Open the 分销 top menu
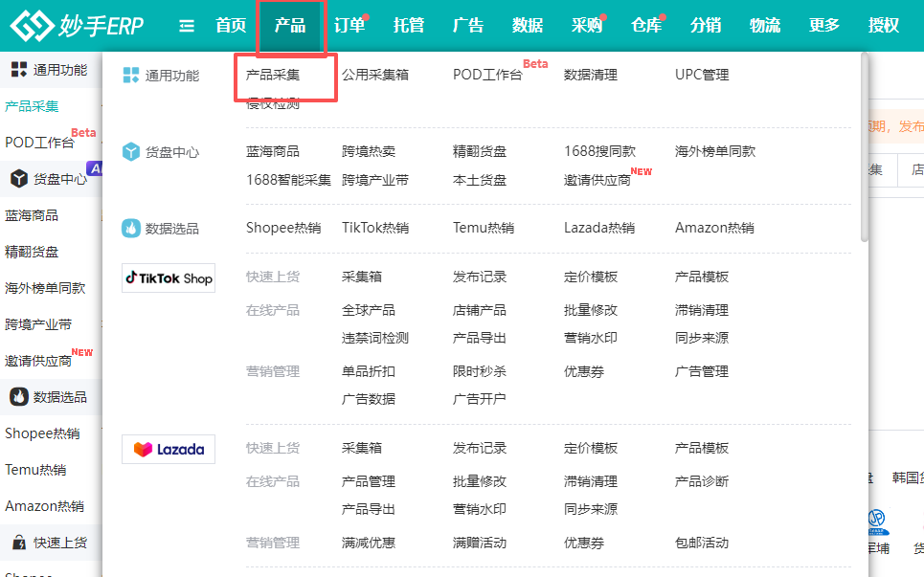 [706, 25]
